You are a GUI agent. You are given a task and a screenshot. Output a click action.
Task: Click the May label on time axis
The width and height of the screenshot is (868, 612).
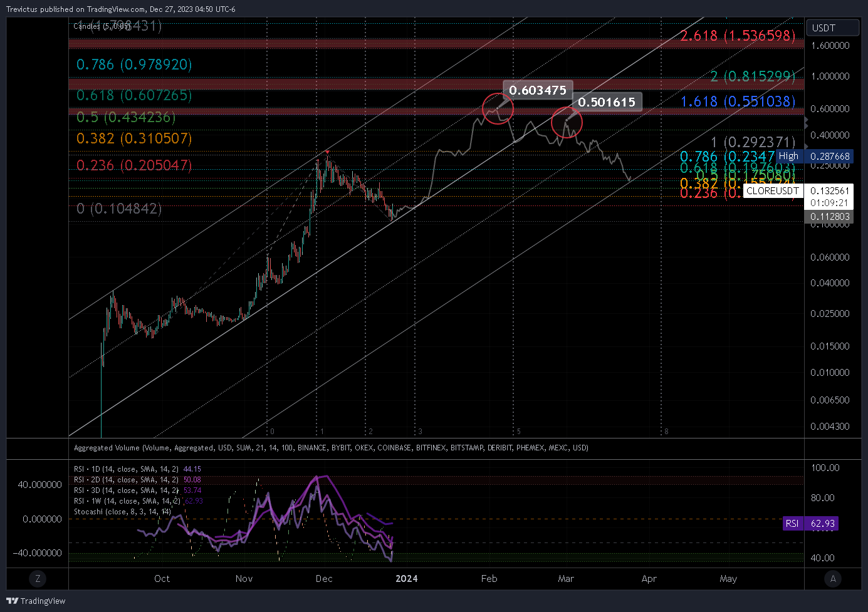[x=728, y=579]
